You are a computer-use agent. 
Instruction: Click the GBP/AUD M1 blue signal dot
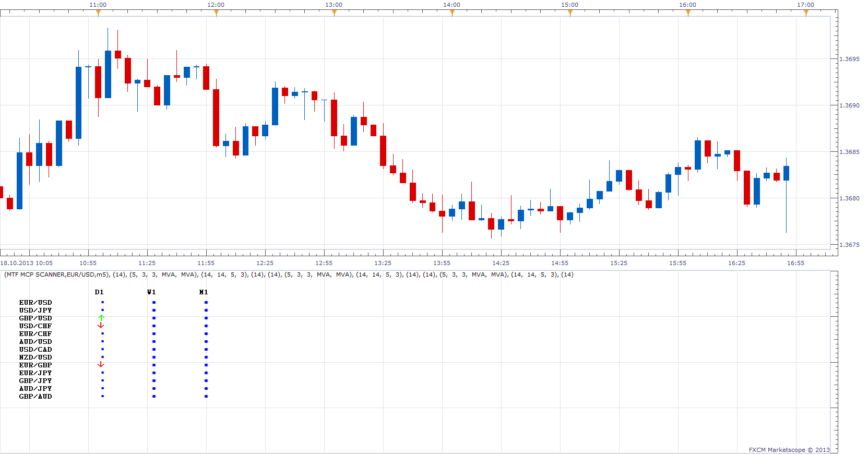tap(206, 396)
